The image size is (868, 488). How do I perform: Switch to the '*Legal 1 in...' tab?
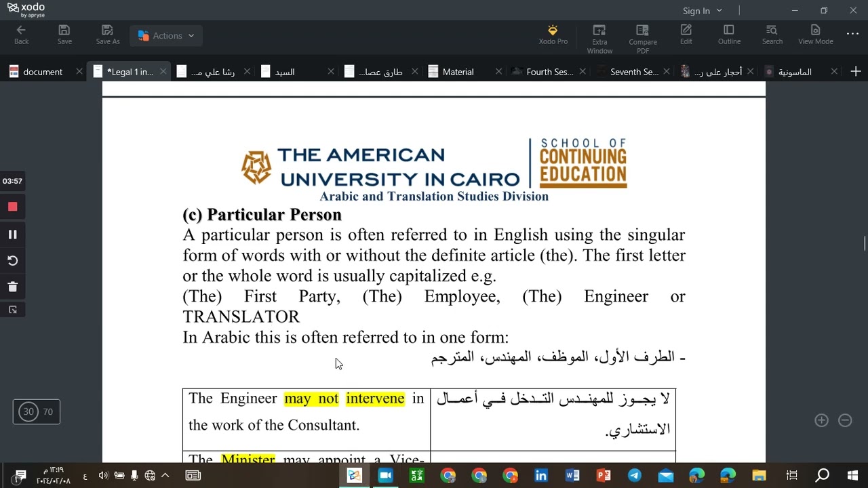coord(130,72)
